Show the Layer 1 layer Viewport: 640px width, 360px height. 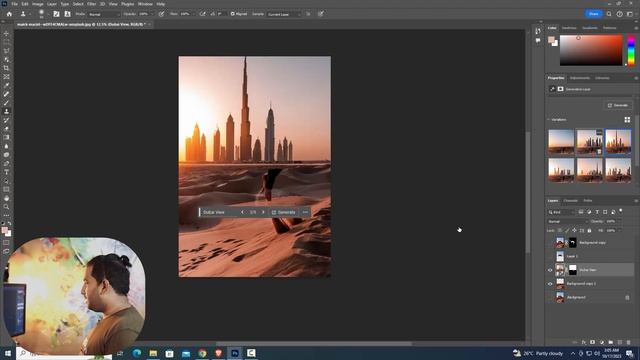[x=550, y=256]
